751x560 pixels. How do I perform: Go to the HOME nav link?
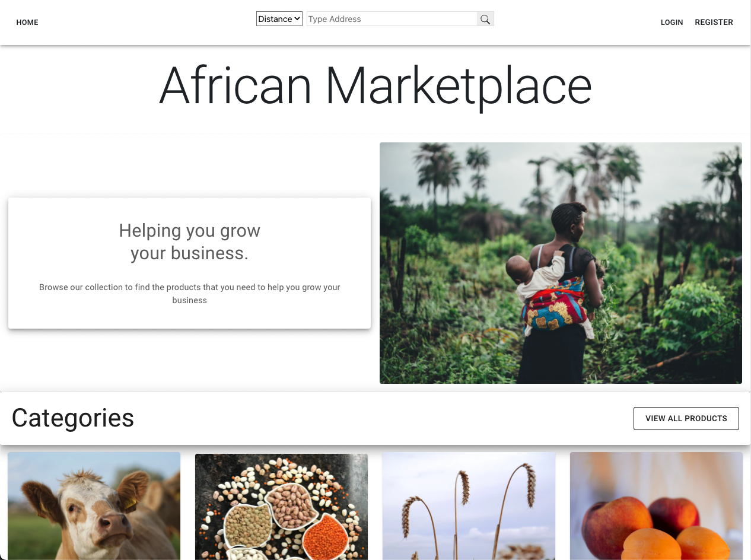click(27, 23)
